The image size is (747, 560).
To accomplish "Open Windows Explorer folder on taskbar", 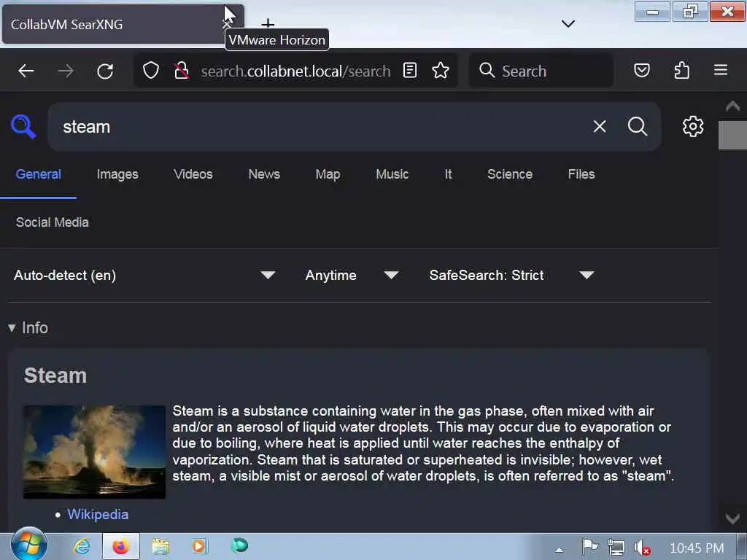I will pos(160,546).
